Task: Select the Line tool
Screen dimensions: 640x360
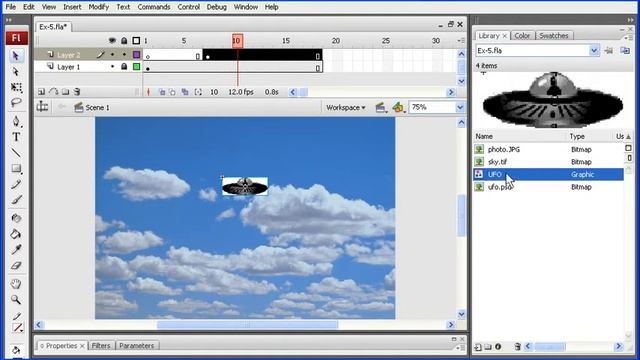Action: (x=16, y=153)
